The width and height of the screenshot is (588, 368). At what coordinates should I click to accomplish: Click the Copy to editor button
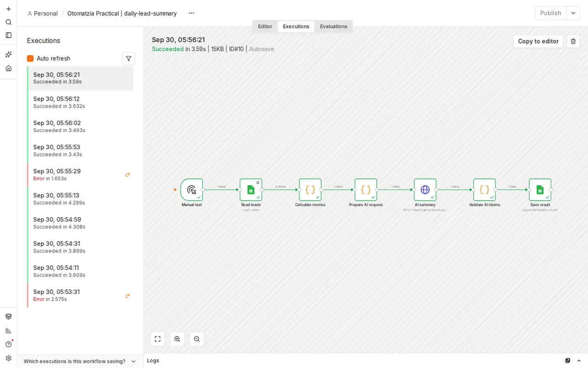(x=538, y=41)
